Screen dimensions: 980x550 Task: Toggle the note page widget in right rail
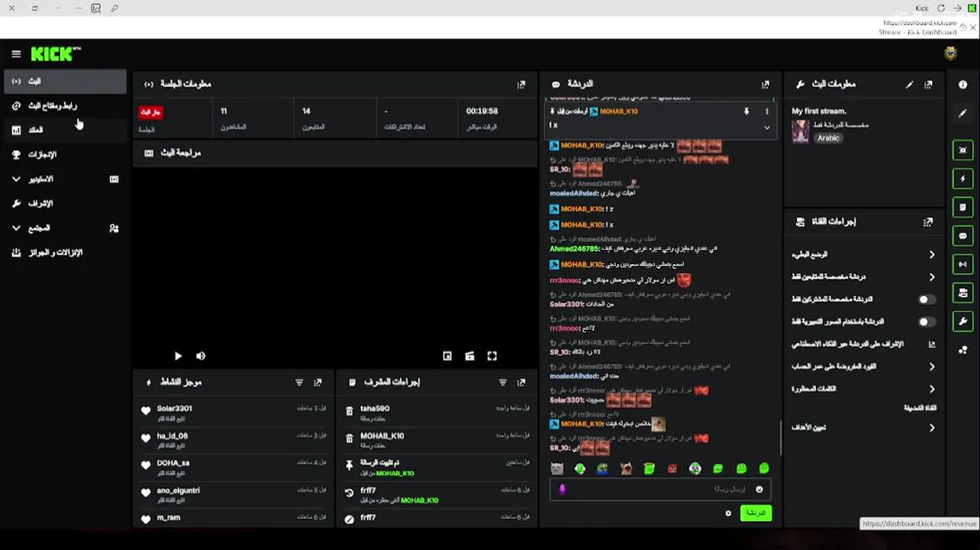[962, 207]
